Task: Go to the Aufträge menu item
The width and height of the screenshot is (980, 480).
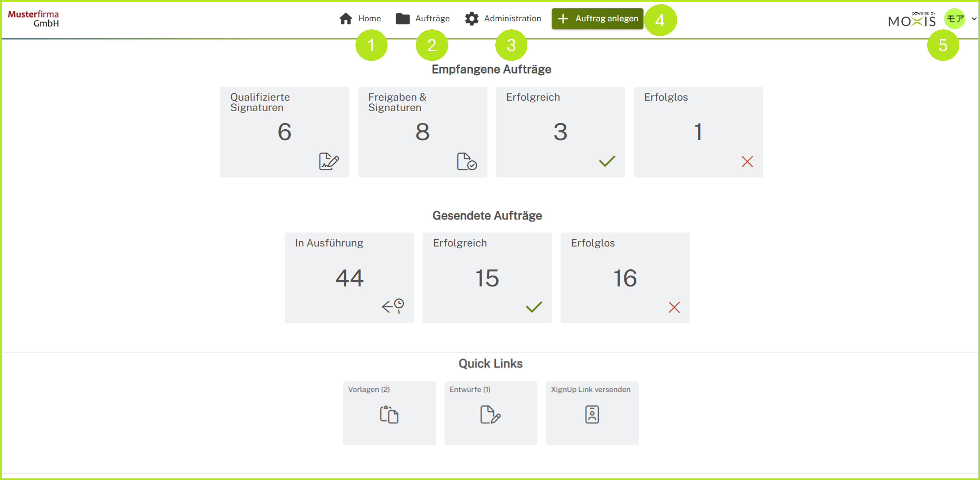Action: (x=432, y=19)
